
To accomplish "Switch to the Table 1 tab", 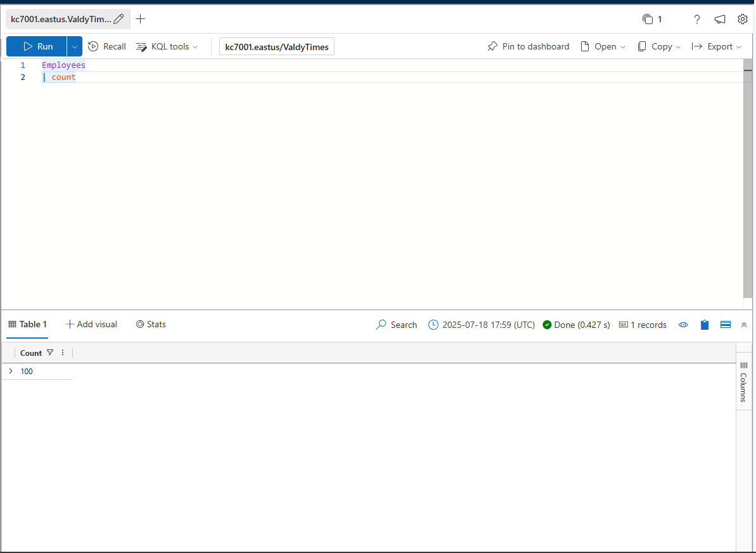I will pyautogui.click(x=27, y=324).
